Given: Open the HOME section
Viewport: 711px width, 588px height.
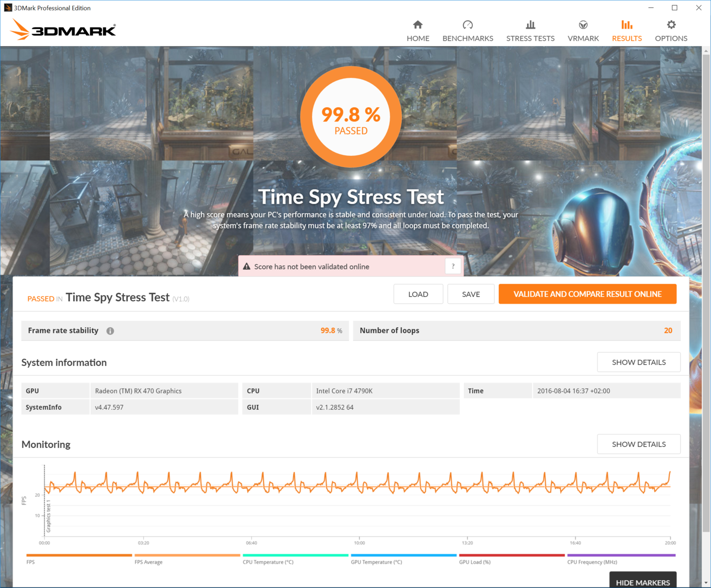Looking at the screenshot, I should pyautogui.click(x=418, y=31).
